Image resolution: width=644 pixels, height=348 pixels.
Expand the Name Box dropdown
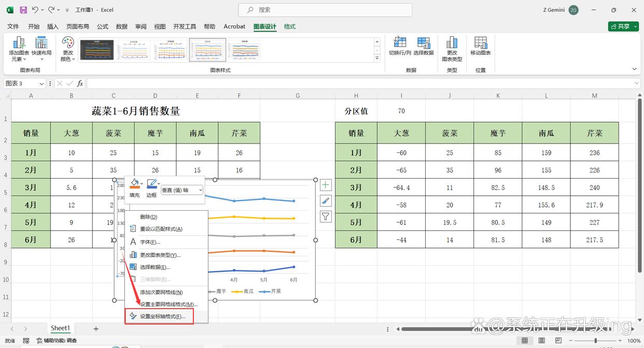click(42, 83)
